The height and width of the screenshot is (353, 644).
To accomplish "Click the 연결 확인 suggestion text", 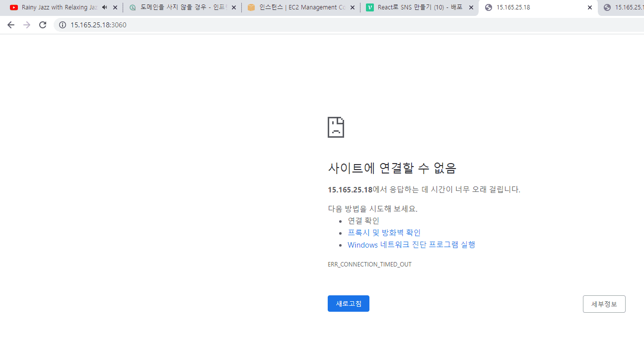I will 363,221.
